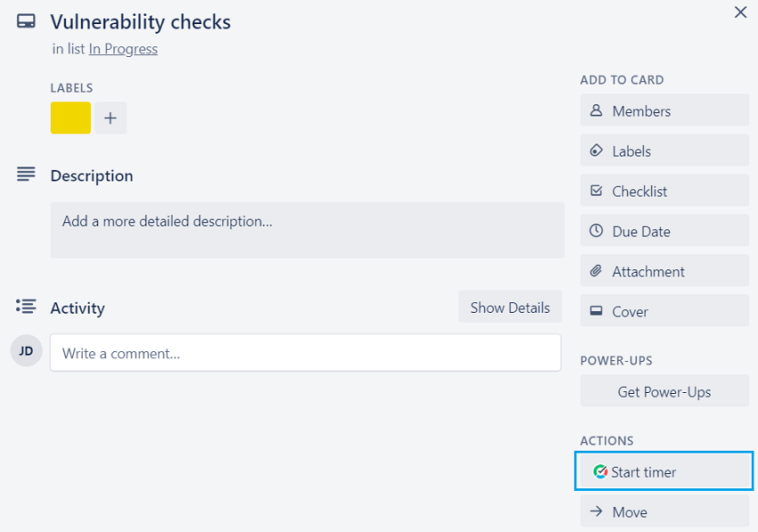Click the Add a more detailed description box
The width and height of the screenshot is (758, 532).
(307, 230)
